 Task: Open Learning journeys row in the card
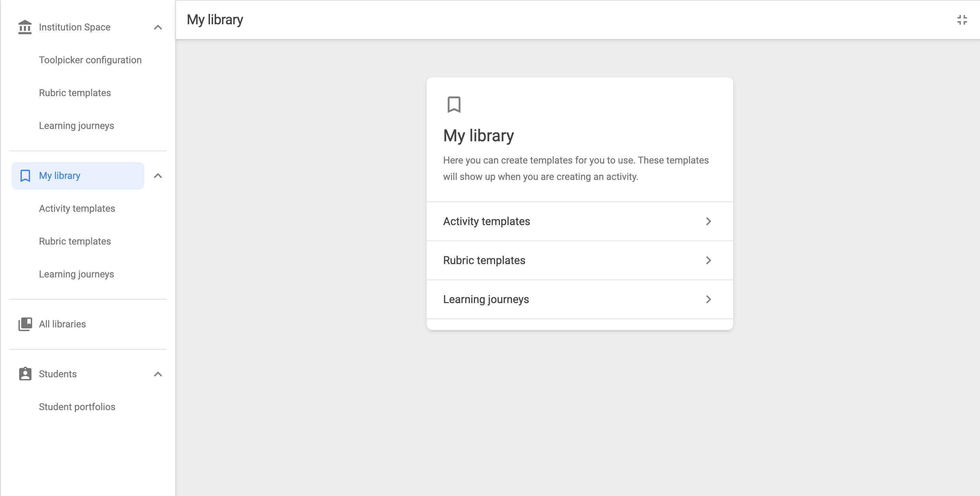(580, 299)
